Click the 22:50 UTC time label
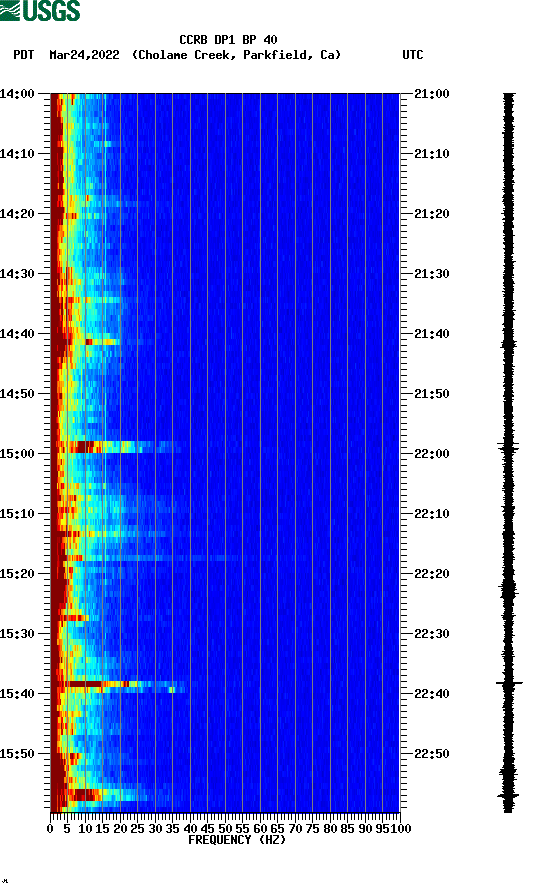Image resolution: width=552 pixels, height=892 pixels. (x=431, y=754)
